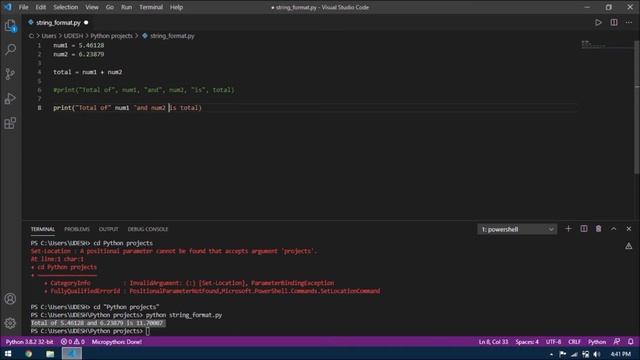Open errors and warnings count in status bar
Image resolution: width=640 pixels, height=360 pixels.
pyautogui.click(x=73, y=342)
